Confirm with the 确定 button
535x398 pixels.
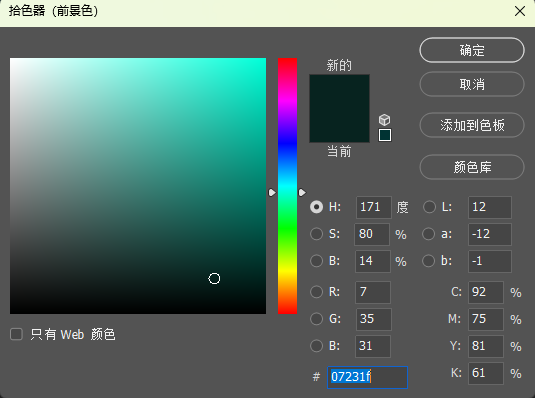pos(472,50)
